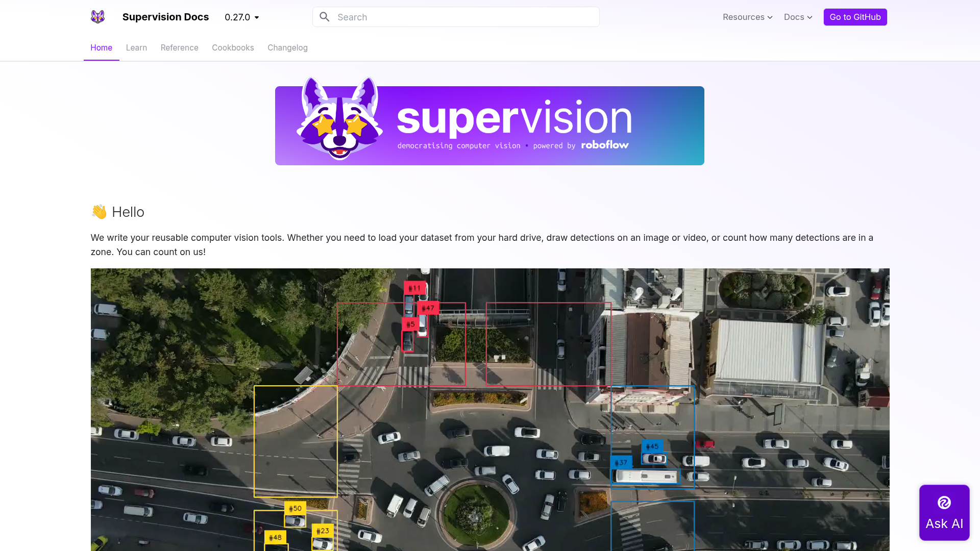980x551 pixels.
Task: Expand the Resources menu
Action: pyautogui.click(x=744, y=17)
